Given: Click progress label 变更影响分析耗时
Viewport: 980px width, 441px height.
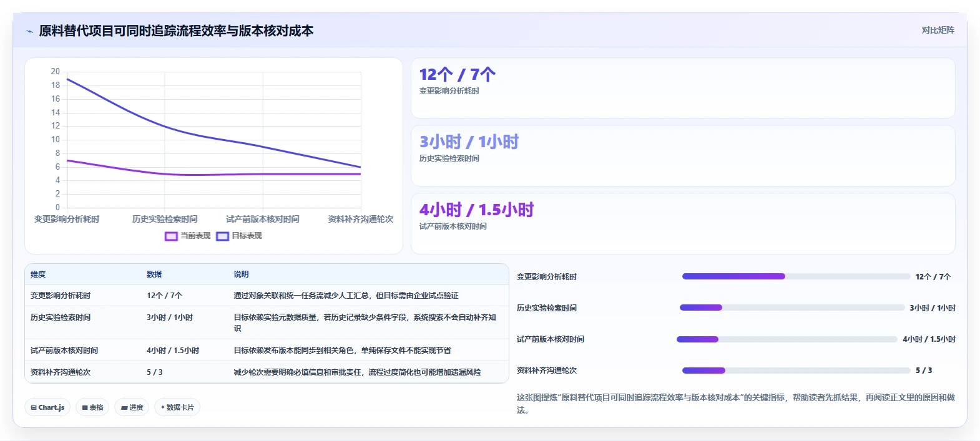Looking at the screenshot, I should pyautogui.click(x=547, y=277).
